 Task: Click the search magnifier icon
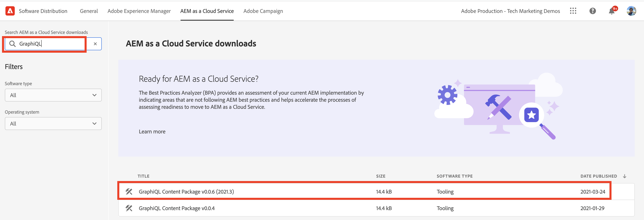(12, 44)
